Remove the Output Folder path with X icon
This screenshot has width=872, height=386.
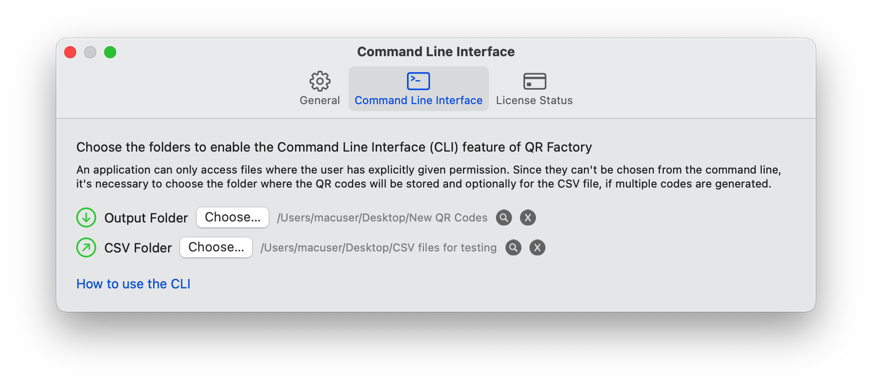[x=528, y=218]
